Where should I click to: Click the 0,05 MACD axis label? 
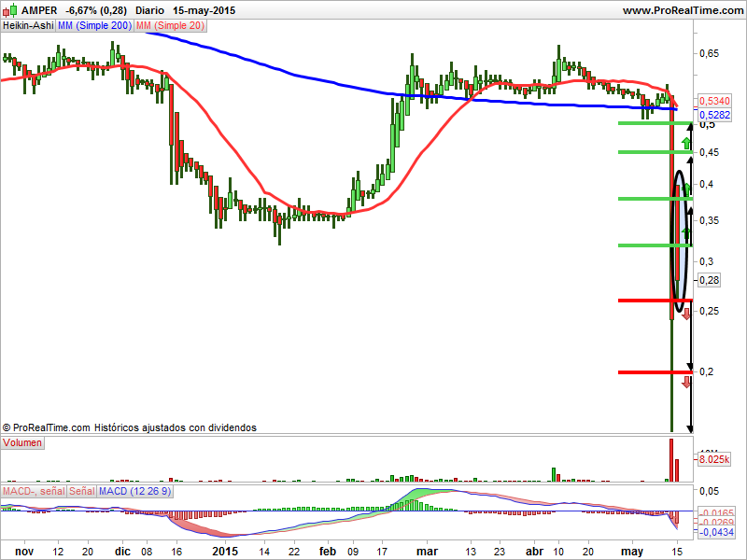tap(709, 491)
